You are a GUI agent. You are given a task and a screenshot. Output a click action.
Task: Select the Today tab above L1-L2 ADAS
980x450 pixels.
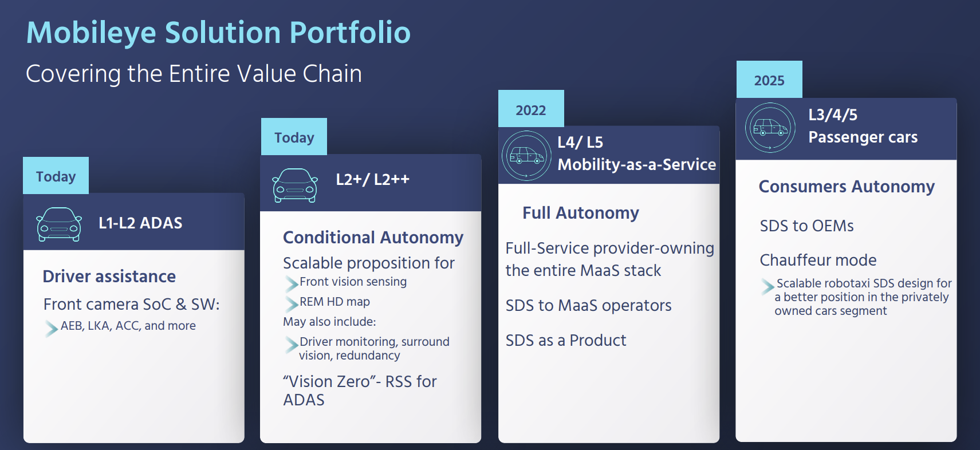click(56, 176)
